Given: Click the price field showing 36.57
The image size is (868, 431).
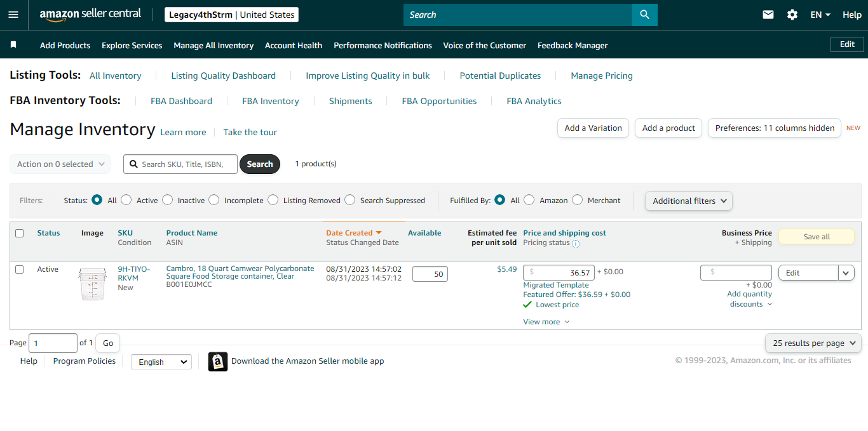Looking at the screenshot, I should (x=559, y=272).
